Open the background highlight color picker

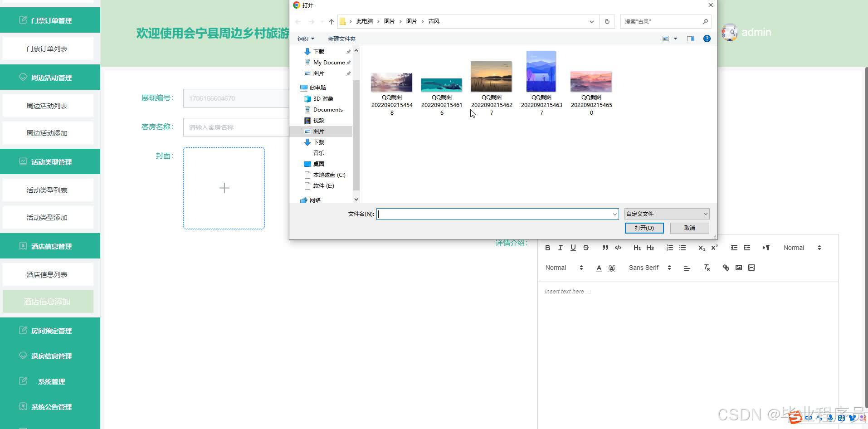(611, 268)
